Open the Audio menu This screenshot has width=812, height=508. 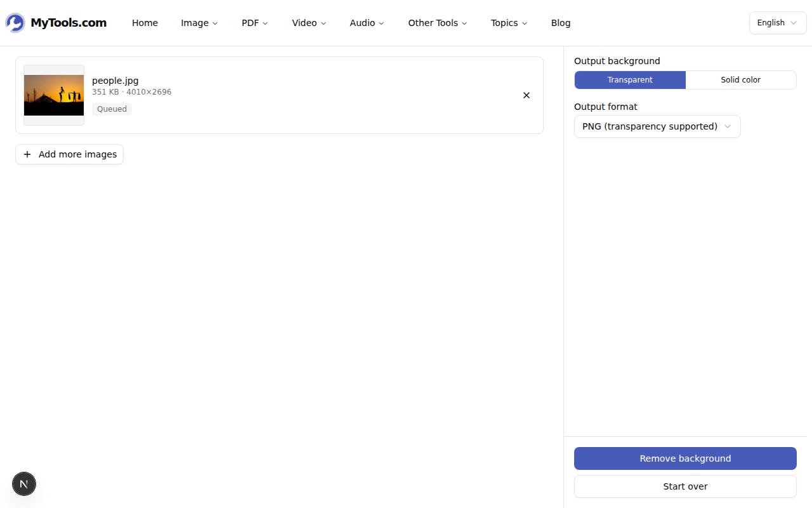tap(367, 23)
